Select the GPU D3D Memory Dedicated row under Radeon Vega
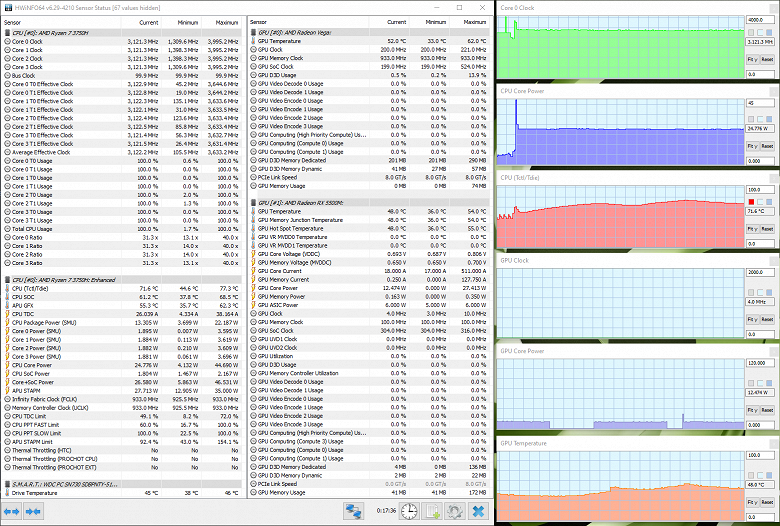 [x=369, y=160]
